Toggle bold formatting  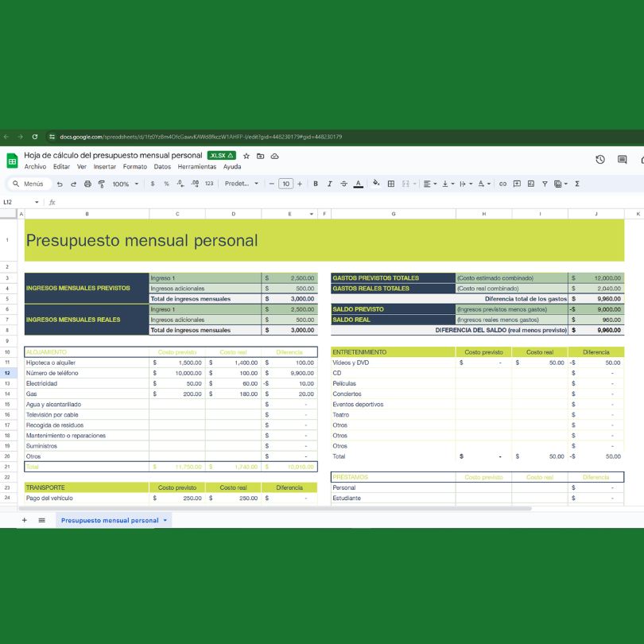(x=315, y=184)
